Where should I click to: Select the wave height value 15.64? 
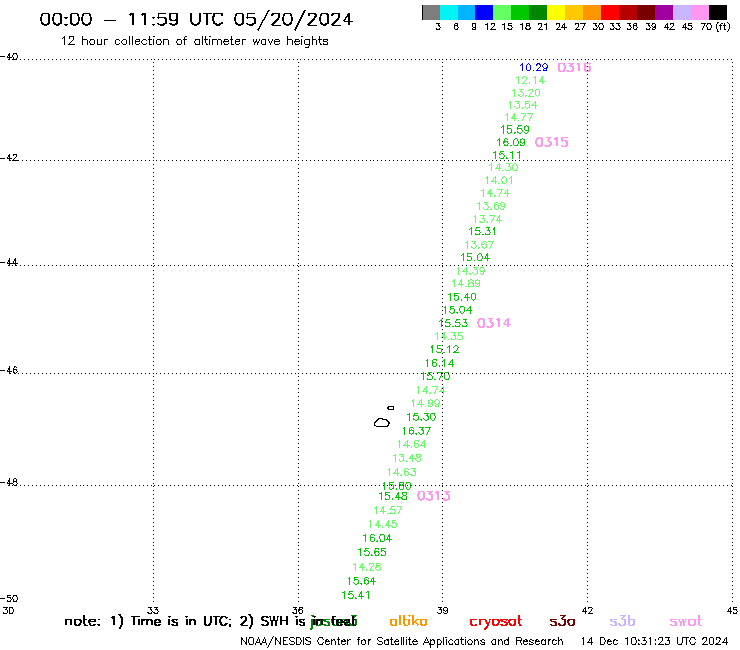[362, 581]
